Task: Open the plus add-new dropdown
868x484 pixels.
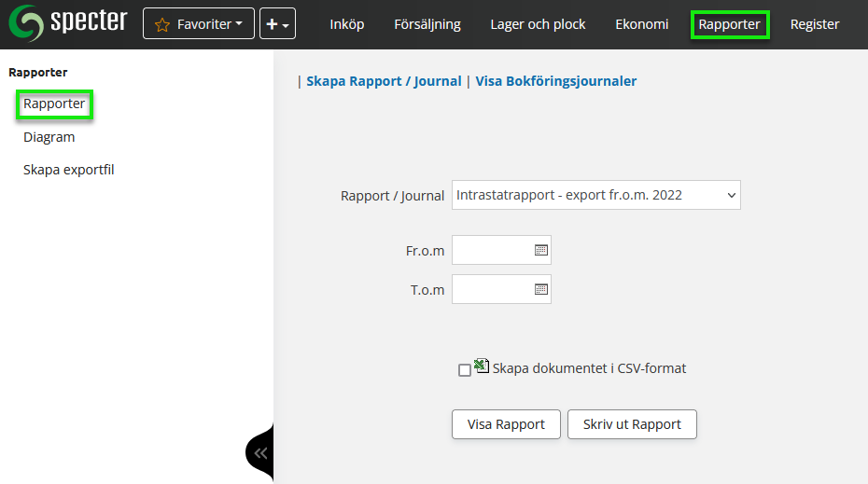Action: click(x=277, y=24)
